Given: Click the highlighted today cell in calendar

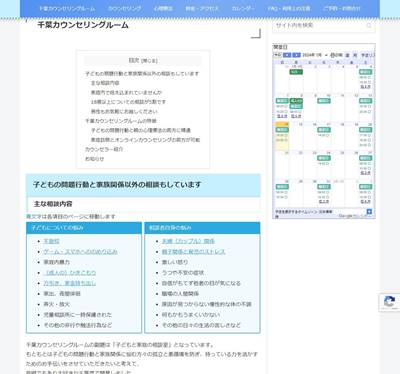Looking at the screenshot, I should [x=282, y=136].
